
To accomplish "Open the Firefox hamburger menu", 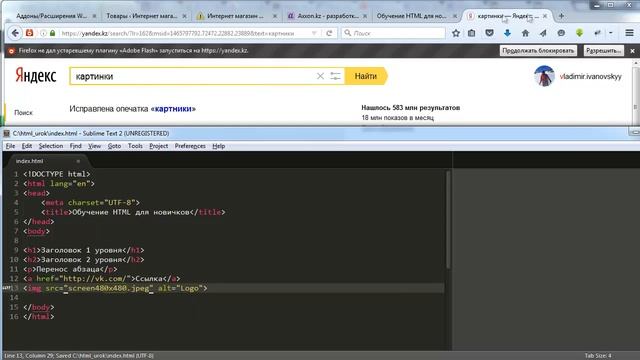I will pyautogui.click(x=629, y=33).
